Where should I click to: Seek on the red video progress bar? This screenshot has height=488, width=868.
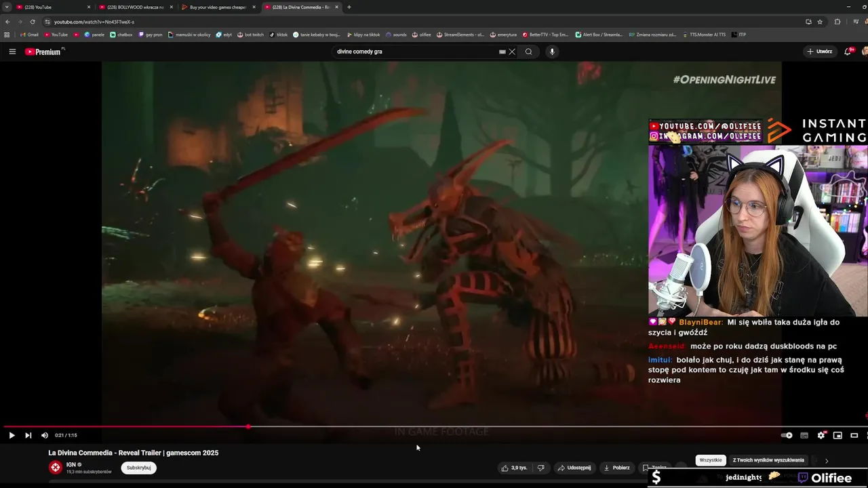[126, 426]
